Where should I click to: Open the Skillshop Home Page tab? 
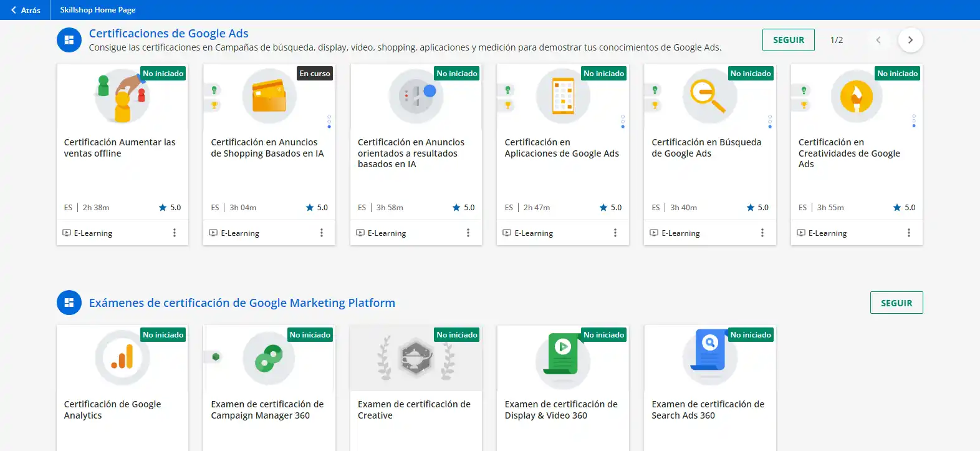pyautogui.click(x=98, y=10)
